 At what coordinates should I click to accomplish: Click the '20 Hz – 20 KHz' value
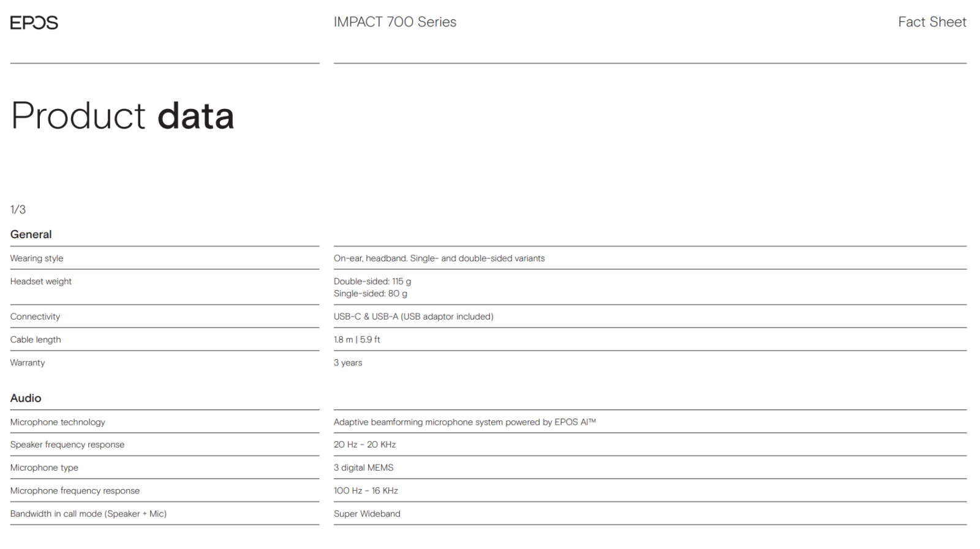point(365,445)
